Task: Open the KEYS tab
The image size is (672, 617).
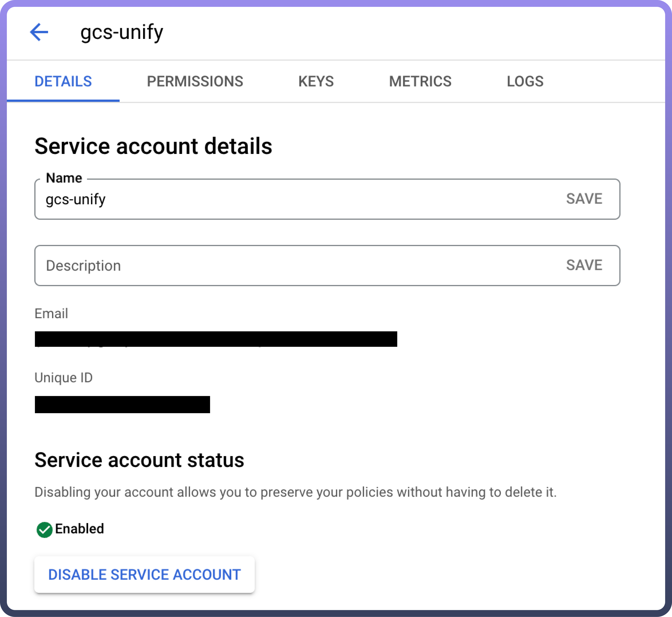Action: [316, 81]
